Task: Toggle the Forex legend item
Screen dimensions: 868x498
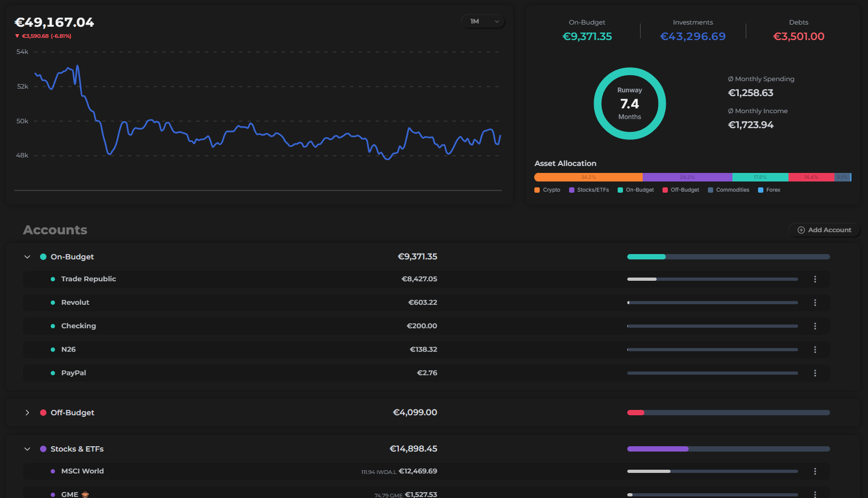Action: tap(769, 189)
